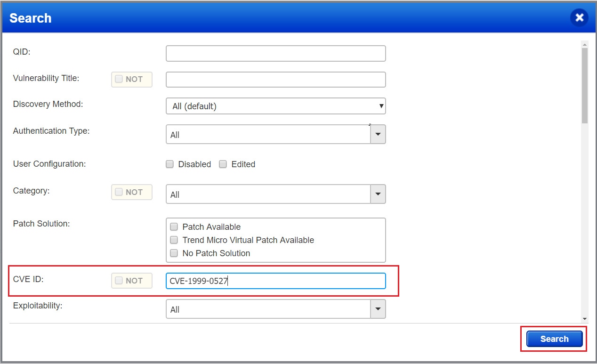Check the Edited user configuration option
Viewport: 597px width, 364px height.
coord(223,164)
